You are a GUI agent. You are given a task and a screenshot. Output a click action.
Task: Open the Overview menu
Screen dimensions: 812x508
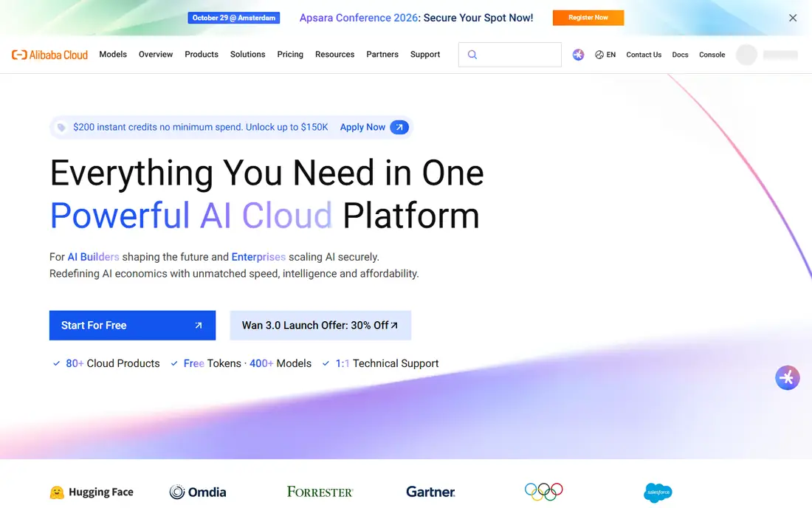pyautogui.click(x=156, y=55)
